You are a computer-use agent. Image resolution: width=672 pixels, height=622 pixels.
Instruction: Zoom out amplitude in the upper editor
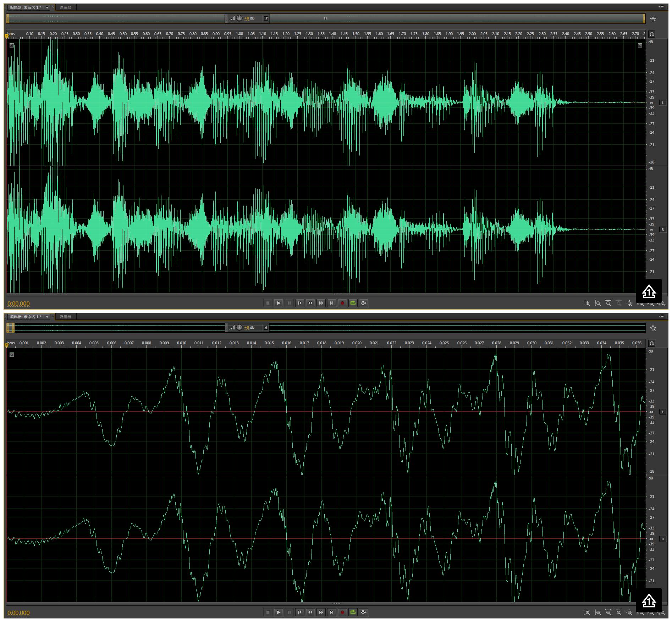click(598, 303)
